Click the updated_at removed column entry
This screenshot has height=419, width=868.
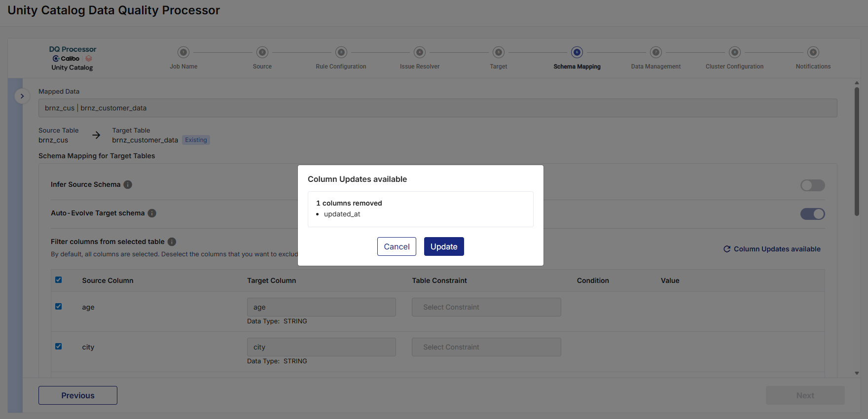[x=342, y=214]
